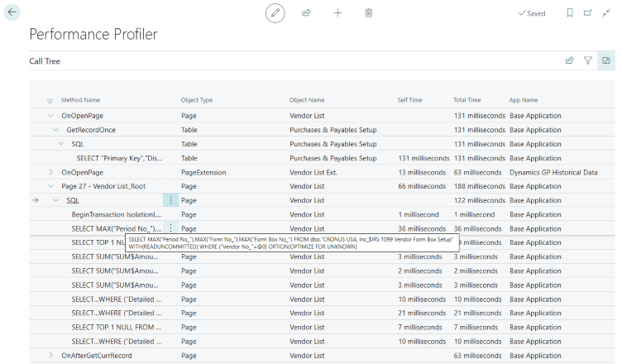The image size is (622, 364).
Task: Expand the OnAfterGetCurrRecord row
Action: tap(51, 355)
